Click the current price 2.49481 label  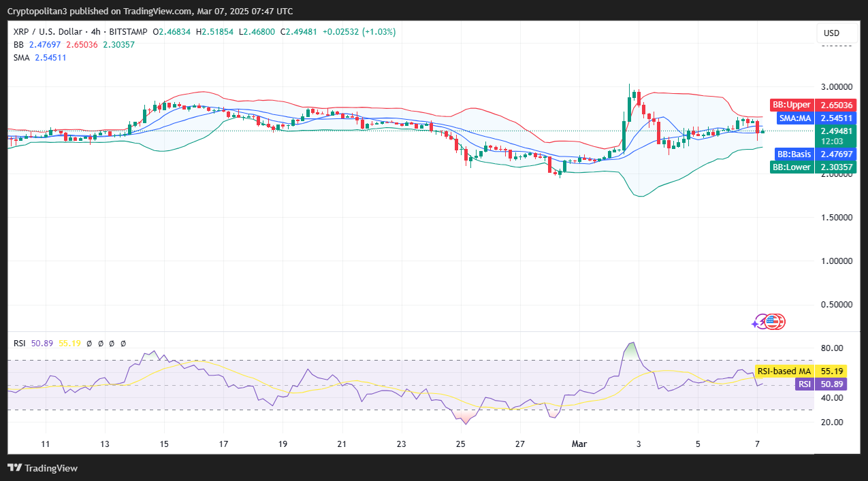click(838, 131)
